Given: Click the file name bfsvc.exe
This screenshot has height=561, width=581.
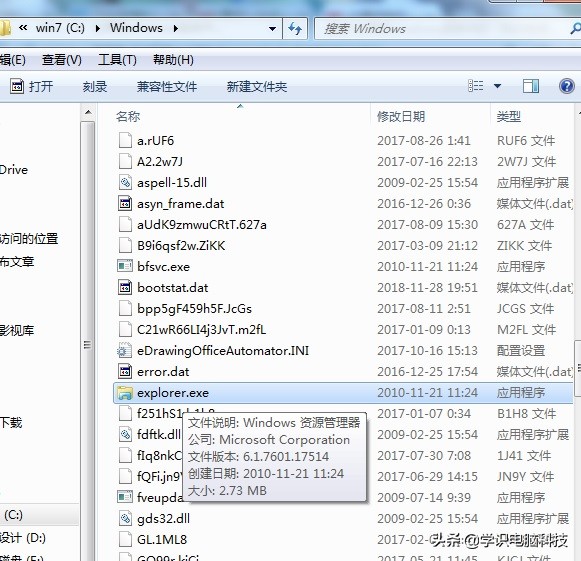Looking at the screenshot, I should [x=163, y=267].
